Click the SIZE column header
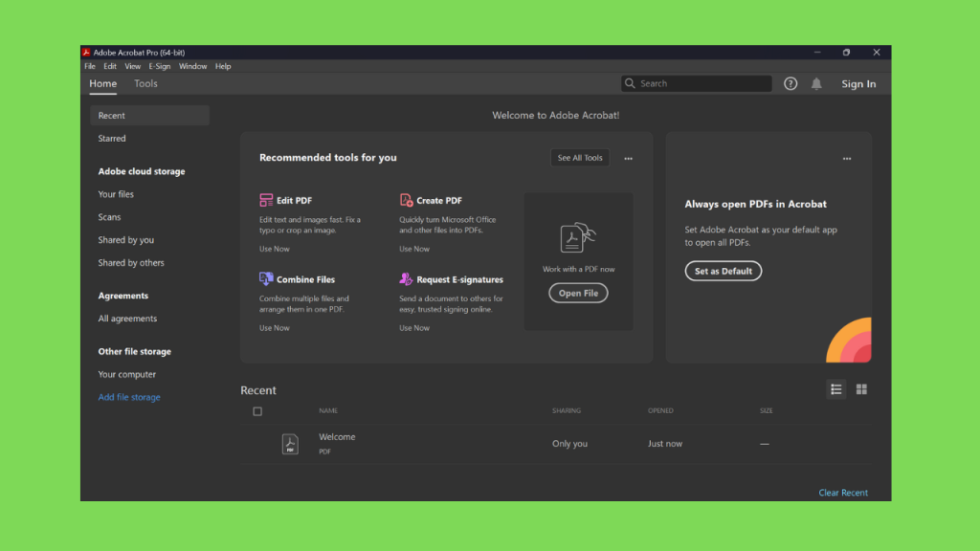Viewport: 980px width, 551px height. [x=767, y=410]
